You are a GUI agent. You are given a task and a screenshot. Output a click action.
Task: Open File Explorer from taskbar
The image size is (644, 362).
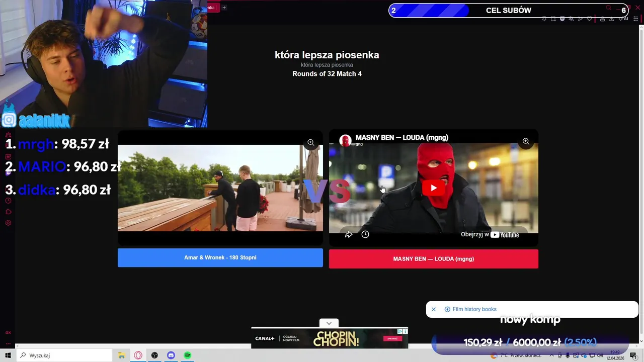(x=121, y=355)
